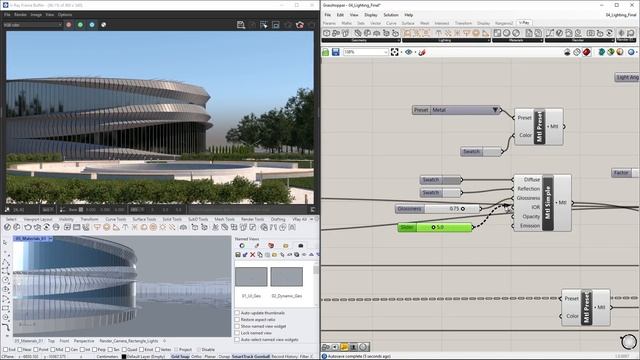Image resolution: width=640 pixels, height=360 pixels.
Task: Select the Mtl Simple component
Action: (x=543, y=203)
